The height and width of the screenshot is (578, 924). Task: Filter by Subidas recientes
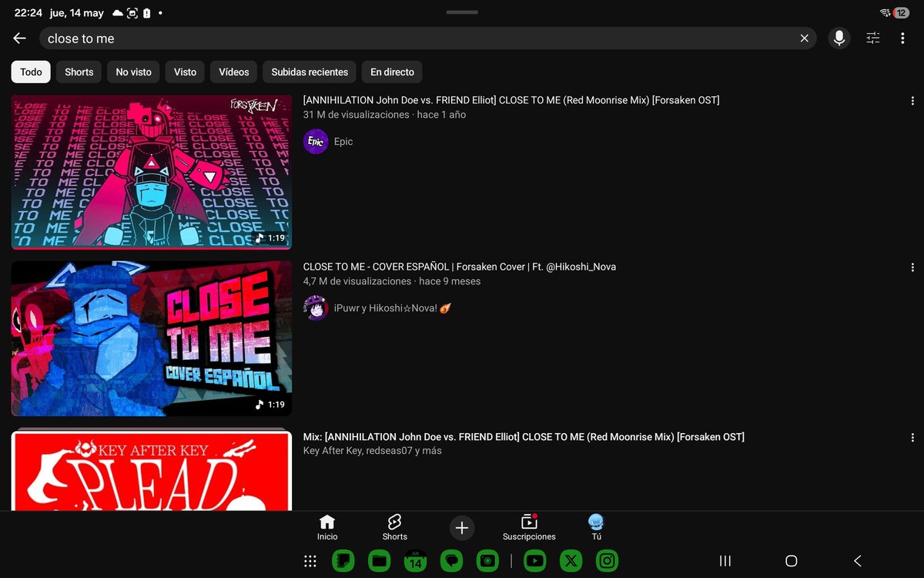[310, 72]
